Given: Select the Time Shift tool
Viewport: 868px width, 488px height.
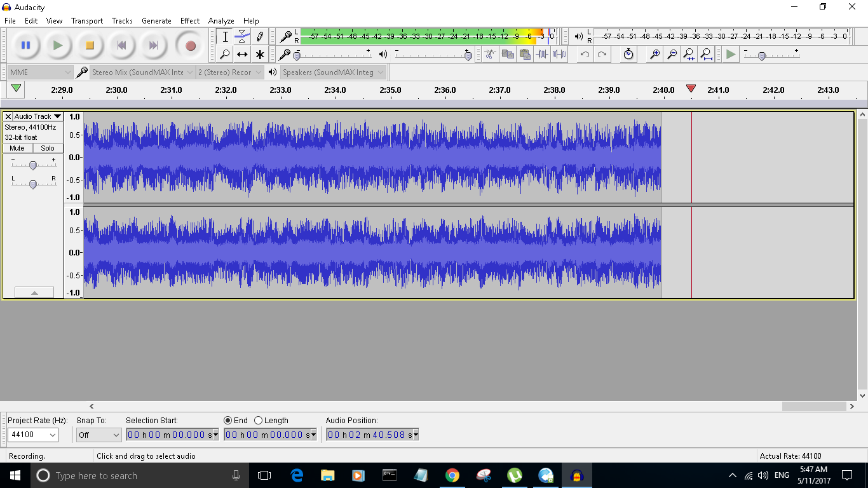Looking at the screenshot, I should [242, 55].
